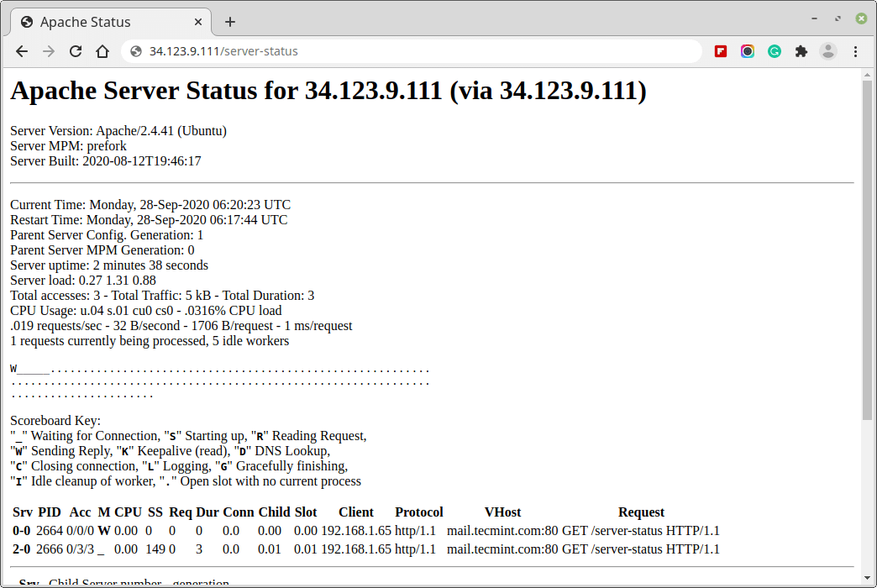The height and width of the screenshot is (588, 877).
Task: Minimize the browser window
Action: click(x=814, y=18)
